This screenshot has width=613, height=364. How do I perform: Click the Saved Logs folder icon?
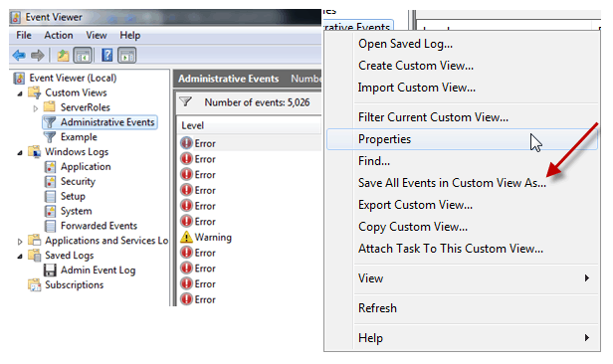click(35, 255)
